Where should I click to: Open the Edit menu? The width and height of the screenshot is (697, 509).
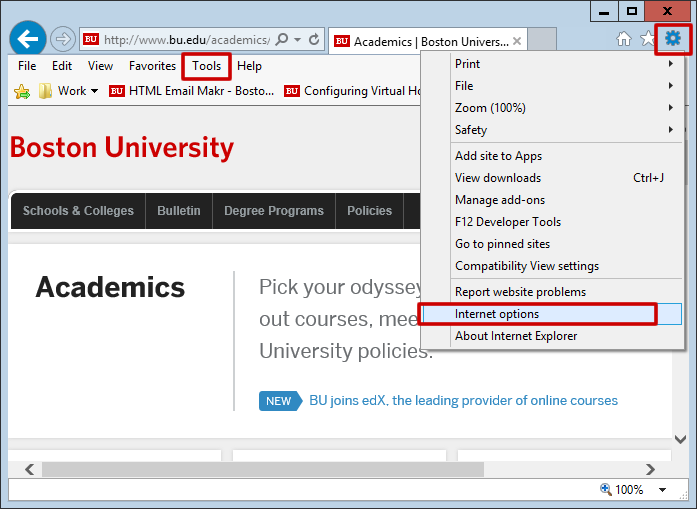(x=62, y=66)
